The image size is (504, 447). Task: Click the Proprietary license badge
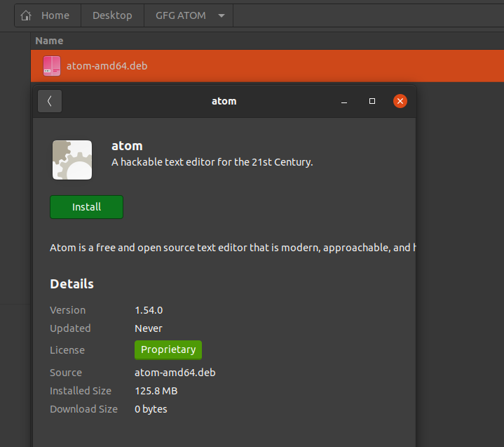point(168,350)
